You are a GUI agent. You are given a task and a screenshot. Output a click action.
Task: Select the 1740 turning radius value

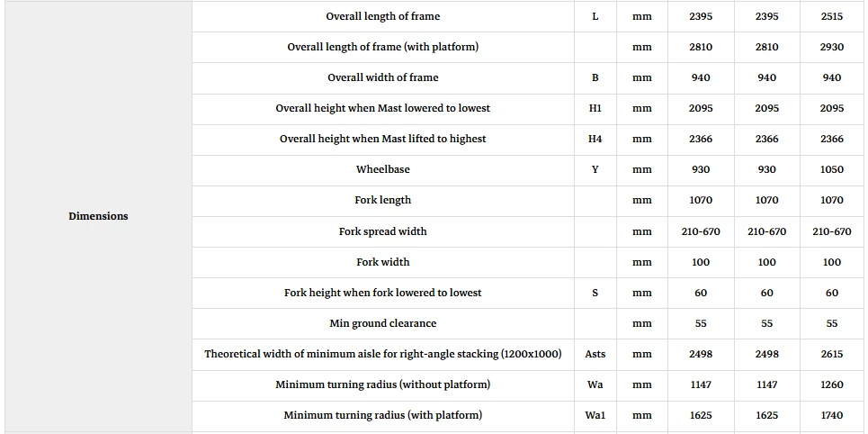pyautogui.click(x=832, y=414)
